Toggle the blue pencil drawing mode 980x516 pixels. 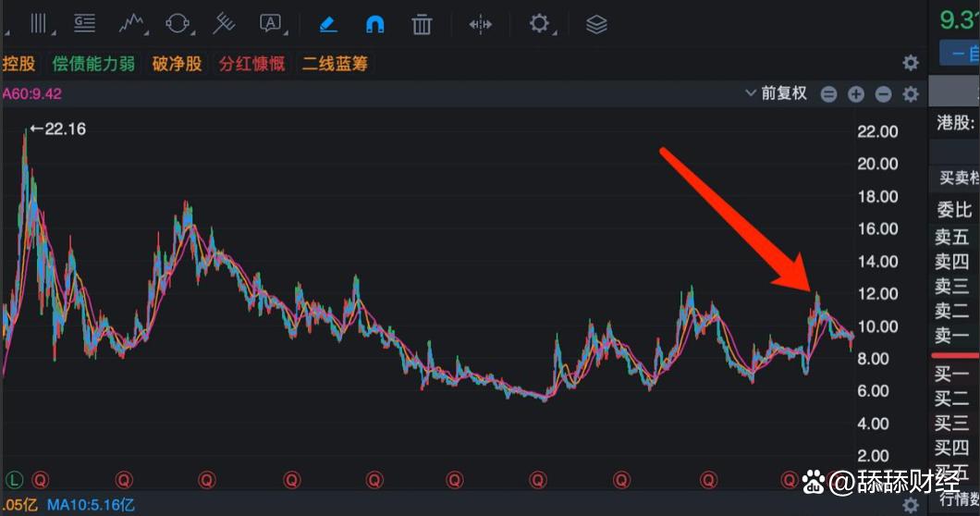click(327, 24)
